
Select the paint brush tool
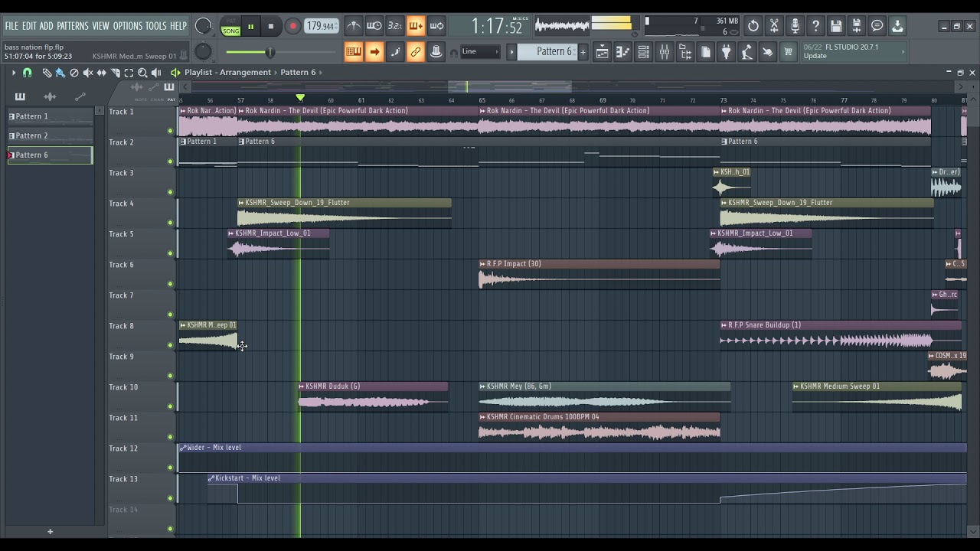[x=60, y=73]
